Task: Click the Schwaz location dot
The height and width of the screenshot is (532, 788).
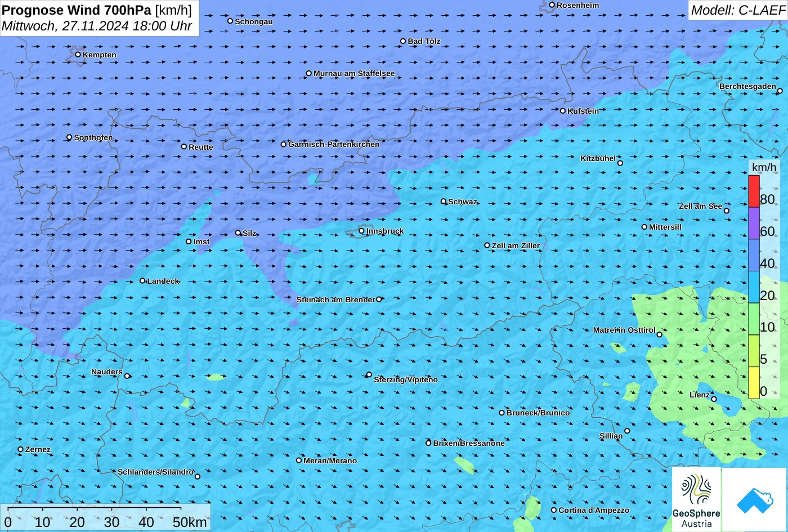Action: point(444,201)
